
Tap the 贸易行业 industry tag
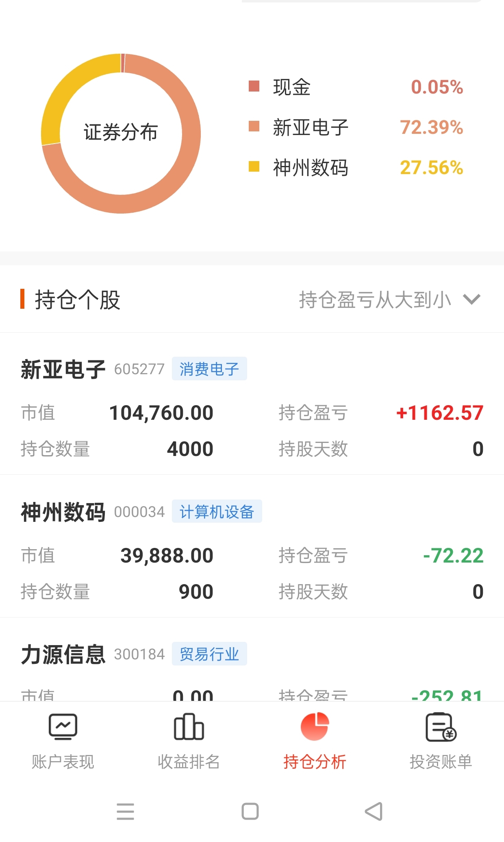(209, 654)
